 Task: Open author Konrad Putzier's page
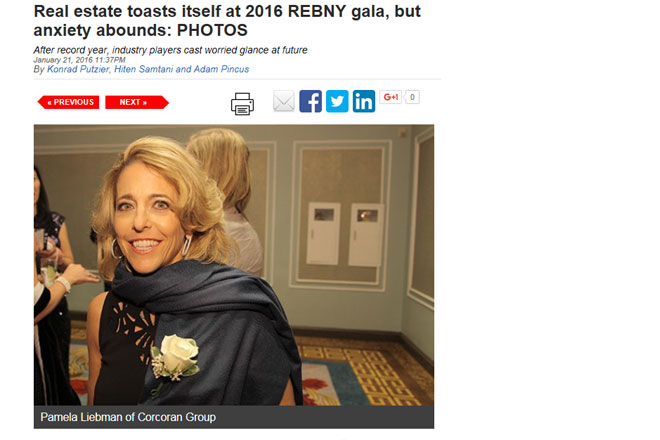(78, 69)
